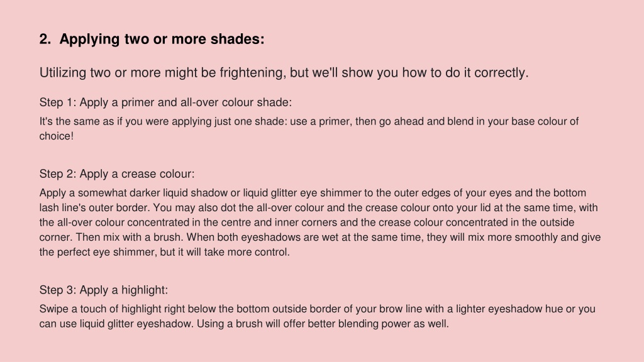Image resolution: width=644 pixels, height=362 pixels.
Task: Click the line starting 'the all-over colour concentrated'
Action: click(x=307, y=222)
